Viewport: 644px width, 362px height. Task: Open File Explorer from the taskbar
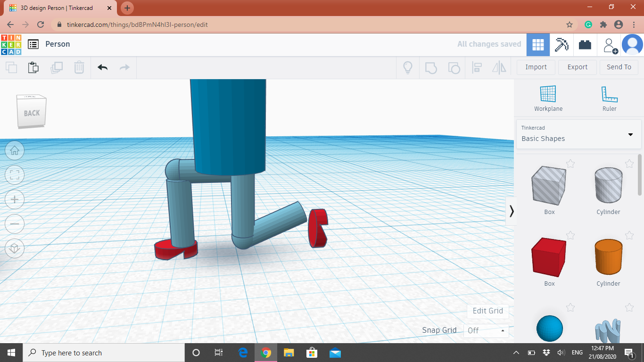tap(289, 353)
